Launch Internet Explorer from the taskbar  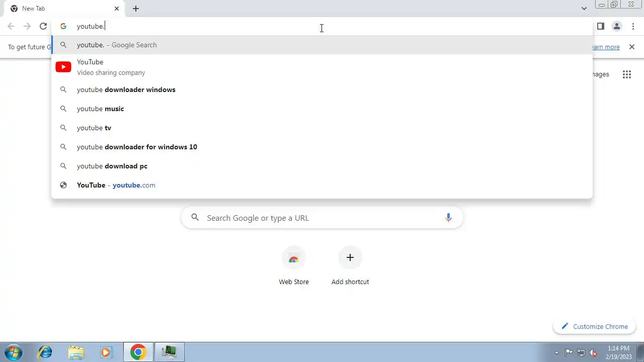coord(45,352)
